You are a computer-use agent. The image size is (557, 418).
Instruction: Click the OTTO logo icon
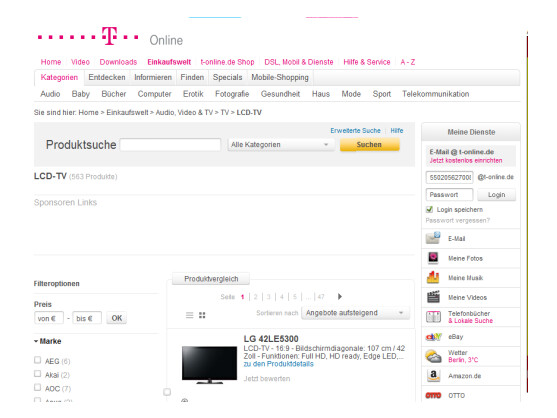(x=433, y=395)
